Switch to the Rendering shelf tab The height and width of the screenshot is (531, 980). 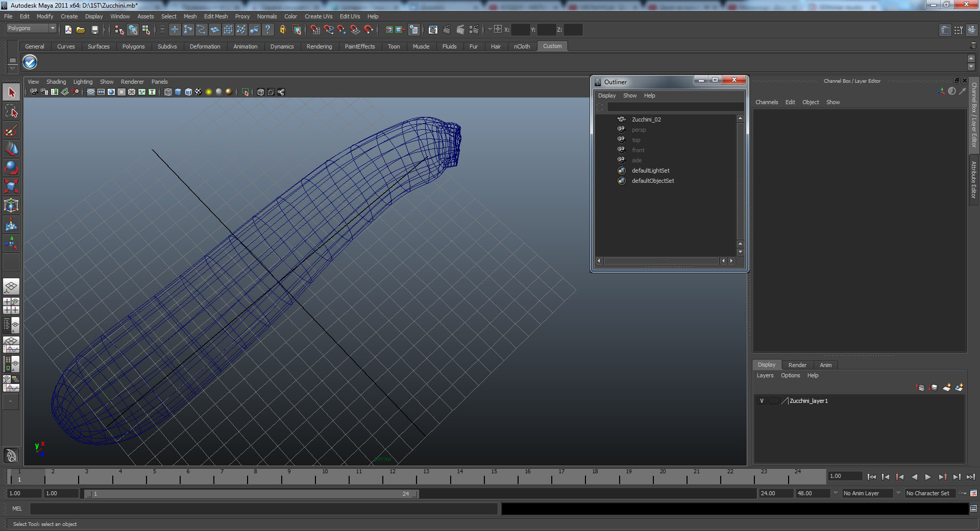coord(319,46)
